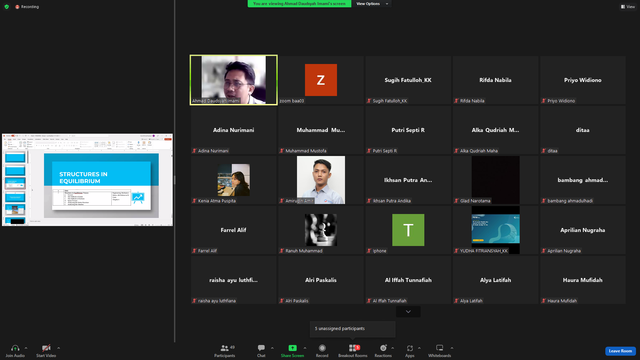Select Muhammad Mustofa's participant tile
This screenshot has height=360, width=640.
(x=321, y=130)
